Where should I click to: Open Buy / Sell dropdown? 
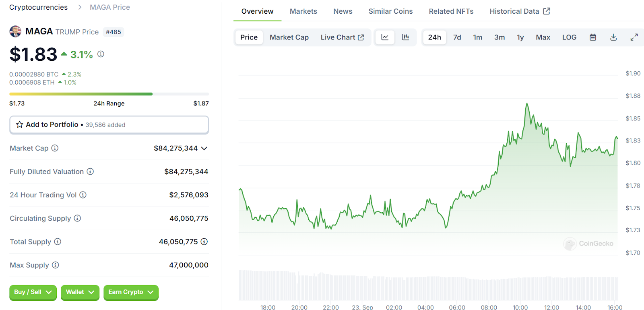click(33, 292)
